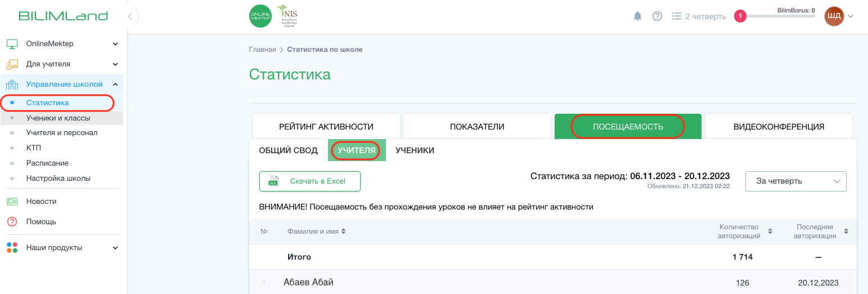868x294 pixels.
Task: Click the Обновлено 21.12.2023 02:22 timestamp
Action: click(x=689, y=186)
